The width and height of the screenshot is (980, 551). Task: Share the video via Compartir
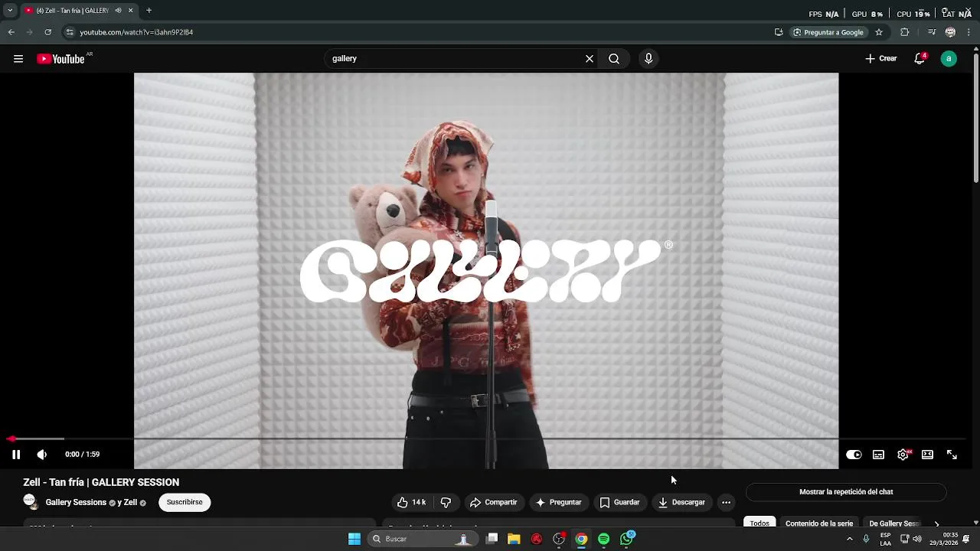coord(493,503)
